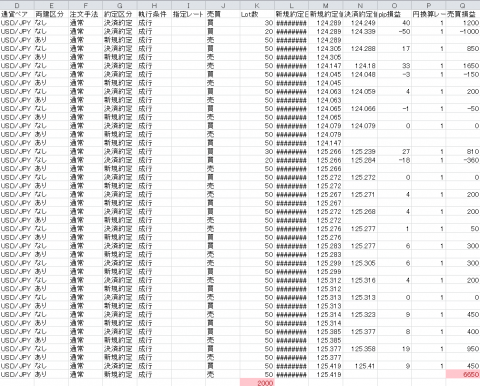Select column I header

189,5
